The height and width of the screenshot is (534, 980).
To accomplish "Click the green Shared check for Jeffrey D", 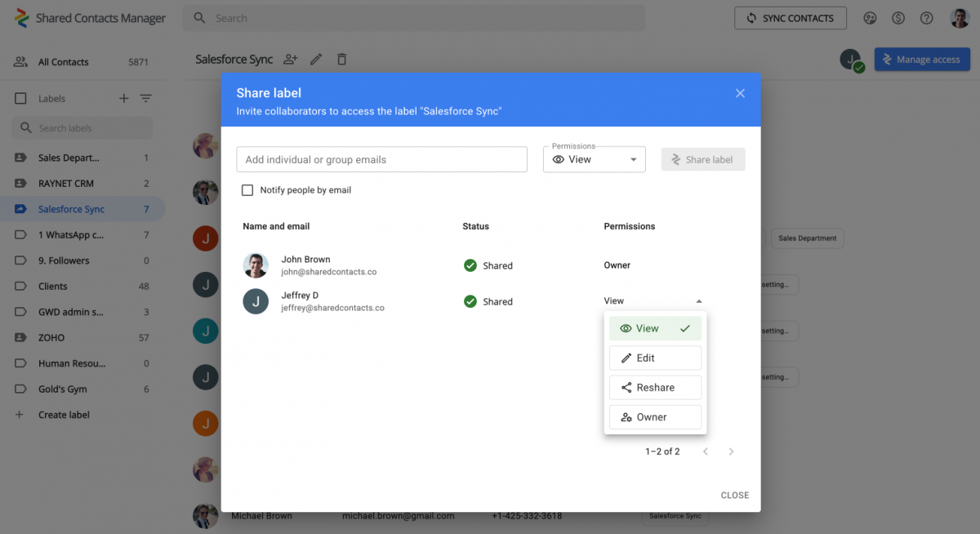I will point(470,301).
